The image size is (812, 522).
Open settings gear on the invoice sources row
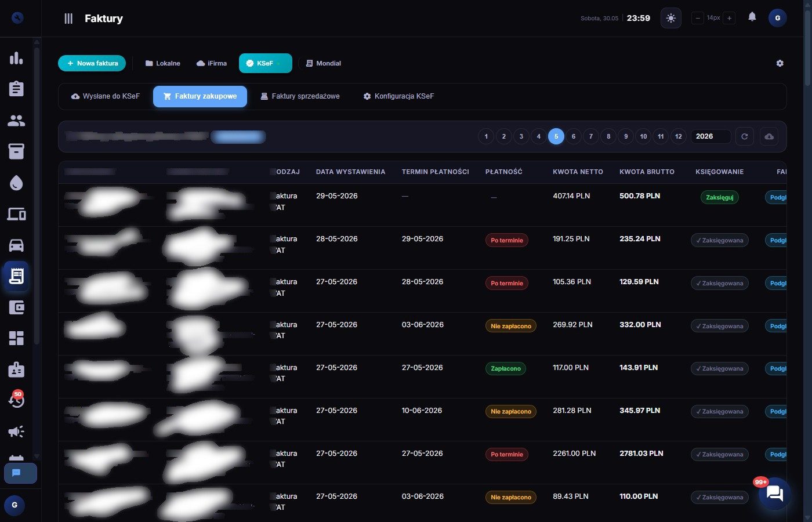[780, 63]
